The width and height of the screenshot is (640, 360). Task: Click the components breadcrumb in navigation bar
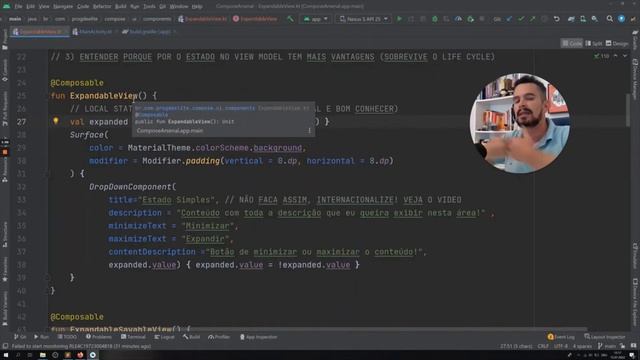(x=157, y=19)
